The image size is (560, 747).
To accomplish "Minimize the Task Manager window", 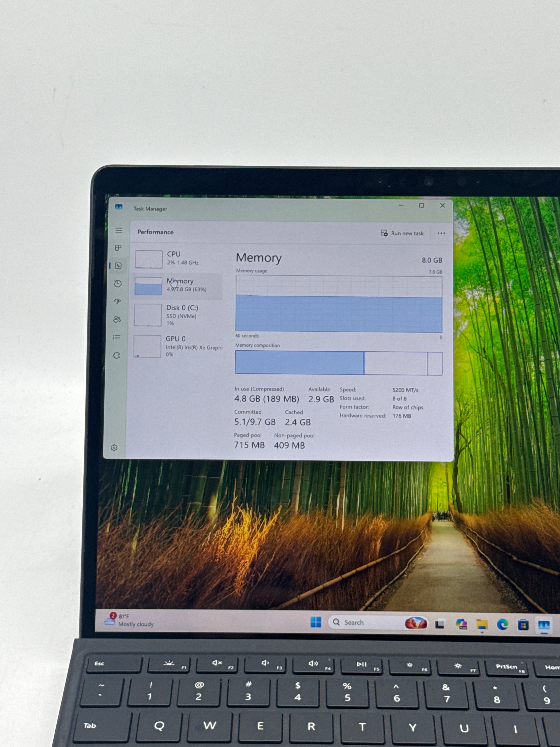I will (x=401, y=205).
